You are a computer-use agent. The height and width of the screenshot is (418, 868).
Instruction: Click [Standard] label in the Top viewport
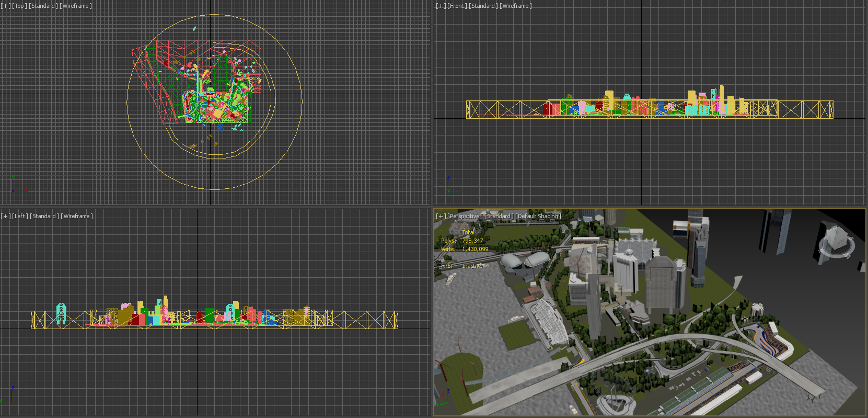click(x=43, y=6)
